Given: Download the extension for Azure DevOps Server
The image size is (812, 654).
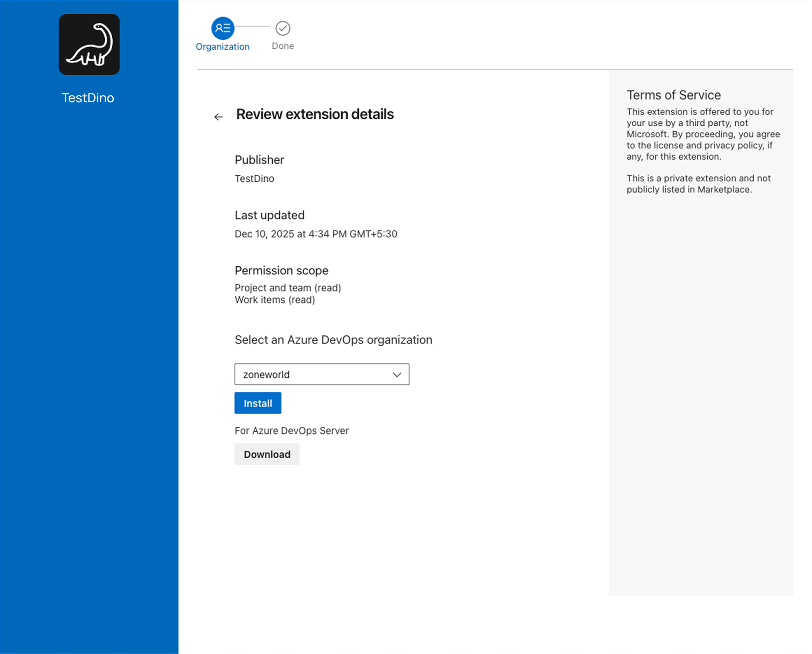Looking at the screenshot, I should (x=267, y=454).
